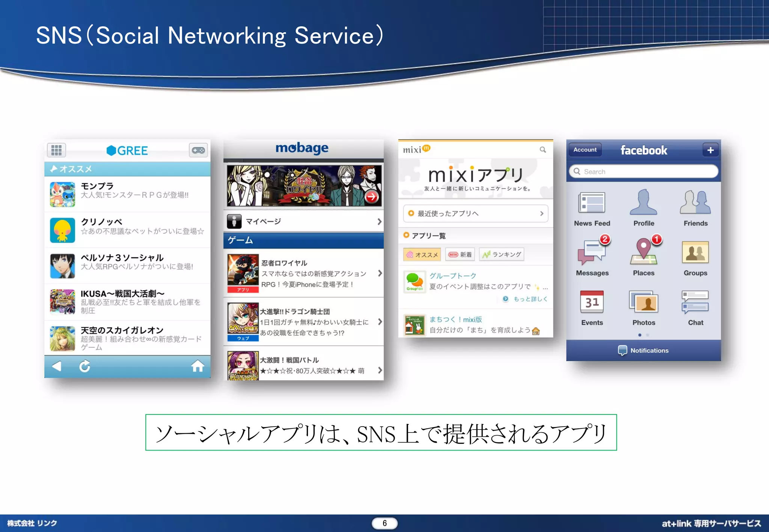Click the マイページ avatar icon
The width and height of the screenshot is (769, 532).
[x=234, y=221]
